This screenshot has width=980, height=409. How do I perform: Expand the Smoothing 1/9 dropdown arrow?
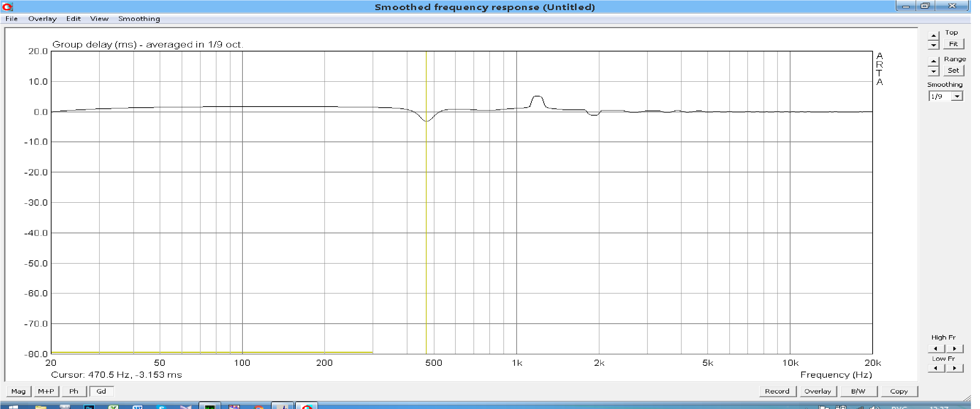[957, 96]
